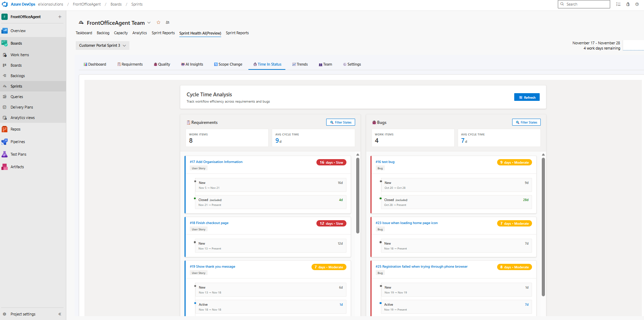Open Filter States for Requirements

coord(340,122)
